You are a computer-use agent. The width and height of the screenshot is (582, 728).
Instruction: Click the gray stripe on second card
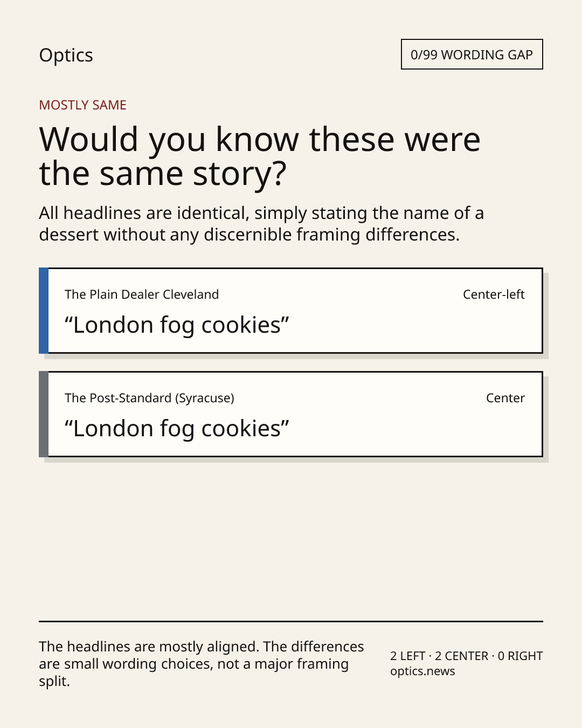tap(44, 414)
